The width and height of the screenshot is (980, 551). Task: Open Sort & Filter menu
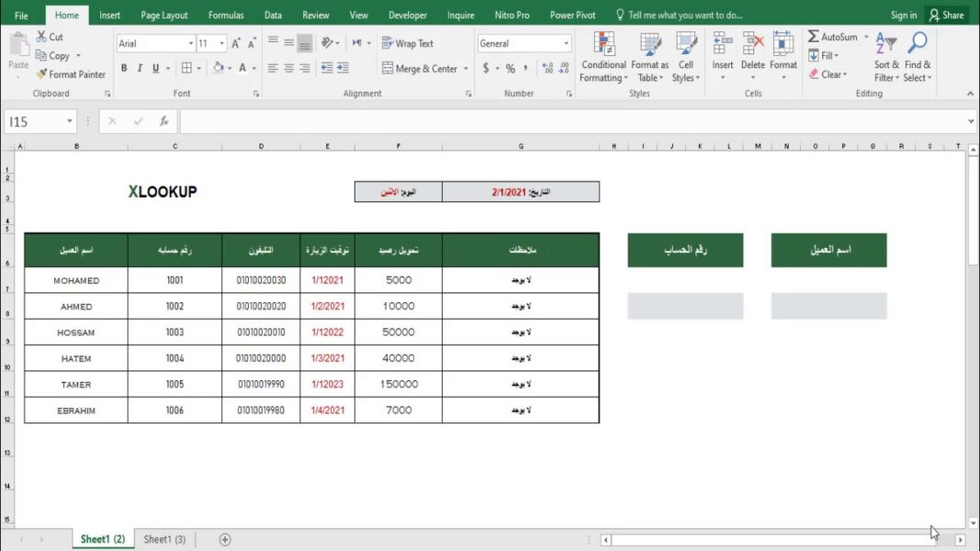click(886, 58)
